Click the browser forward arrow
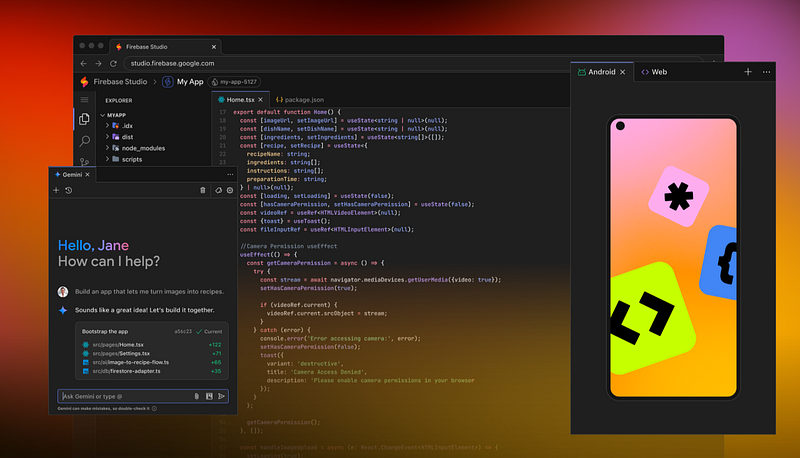The height and width of the screenshot is (458, 800). (98, 63)
